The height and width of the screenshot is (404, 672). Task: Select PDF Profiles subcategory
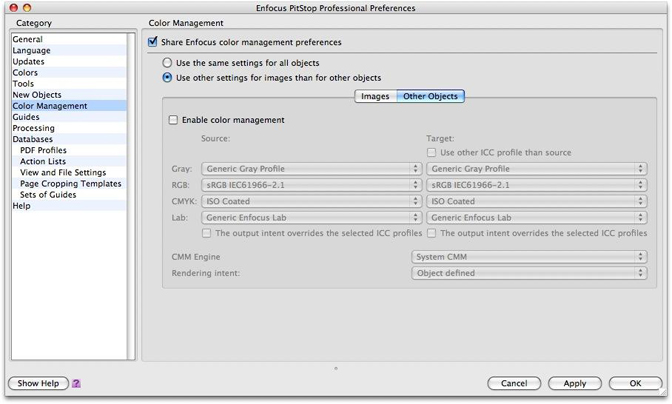click(69, 150)
